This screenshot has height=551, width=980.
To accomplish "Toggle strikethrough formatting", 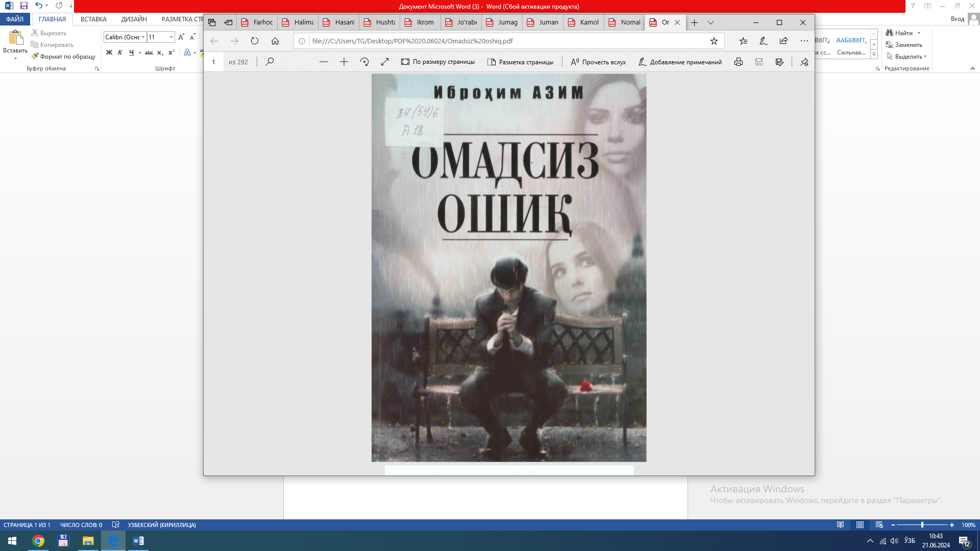I will pos(148,52).
